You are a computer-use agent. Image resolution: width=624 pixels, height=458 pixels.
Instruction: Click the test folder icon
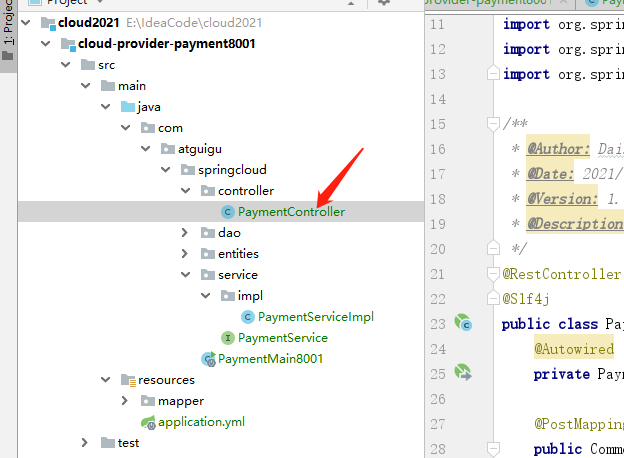pyautogui.click(x=108, y=442)
